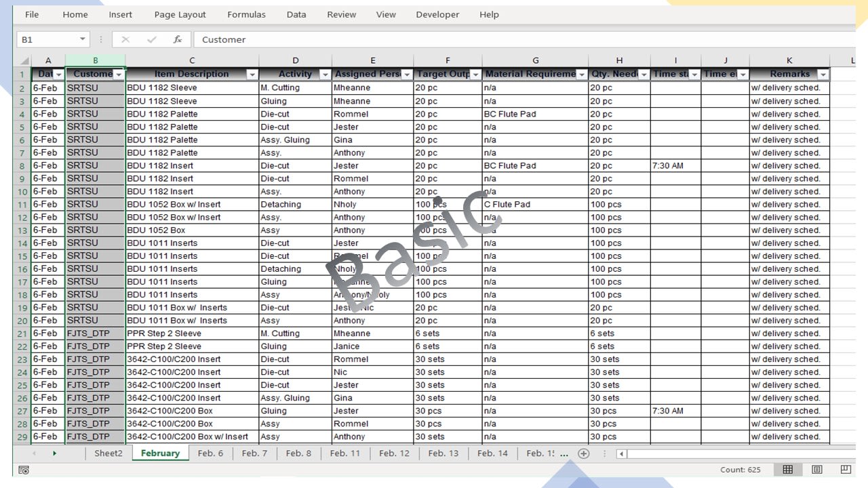This screenshot has height=488, width=868.
Task: Open the Feb. 11 sheet tab
Action: tap(345, 453)
